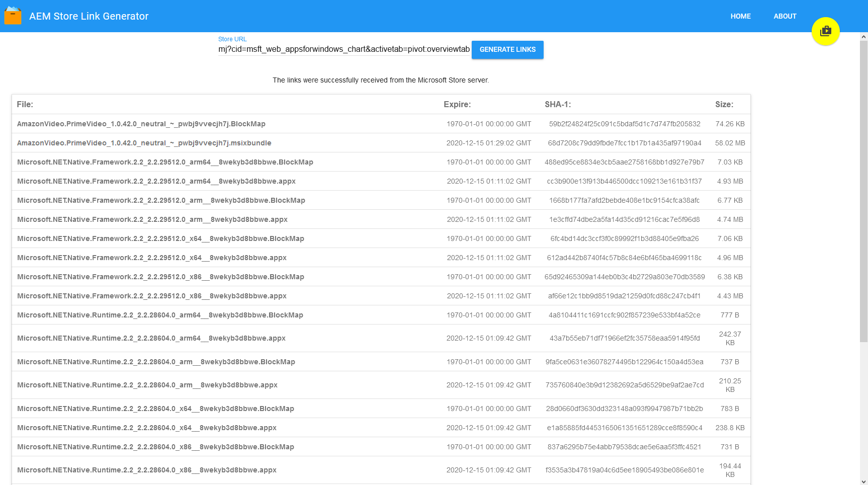Download AmazonVideo.PrimeVideo BlockMap file link
The height and width of the screenshot is (485, 868).
click(141, 124)
